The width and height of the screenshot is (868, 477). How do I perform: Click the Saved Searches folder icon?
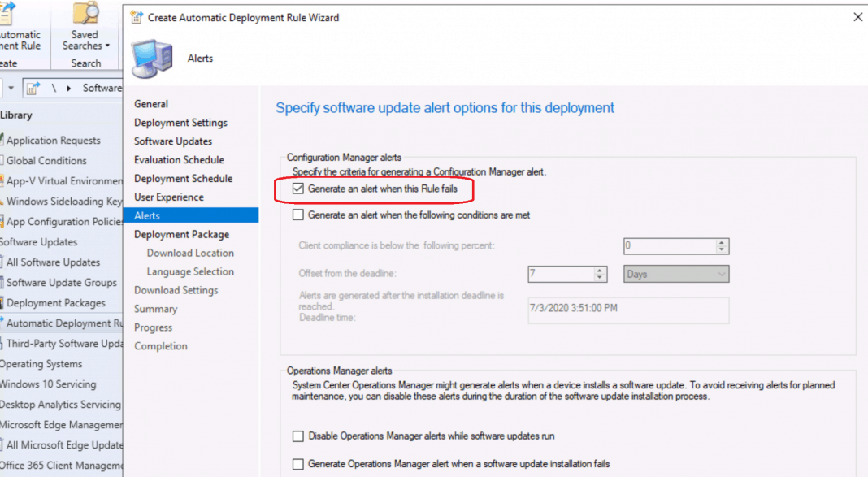point(85,14)
